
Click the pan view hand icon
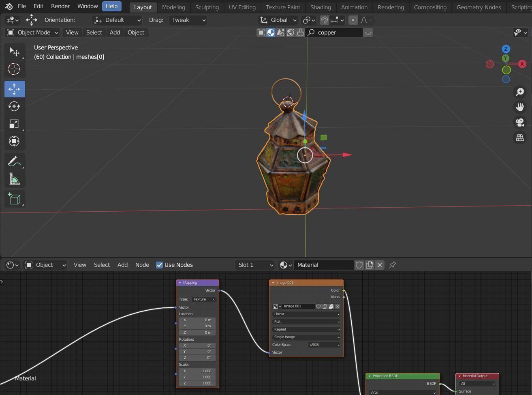point(520,107)
